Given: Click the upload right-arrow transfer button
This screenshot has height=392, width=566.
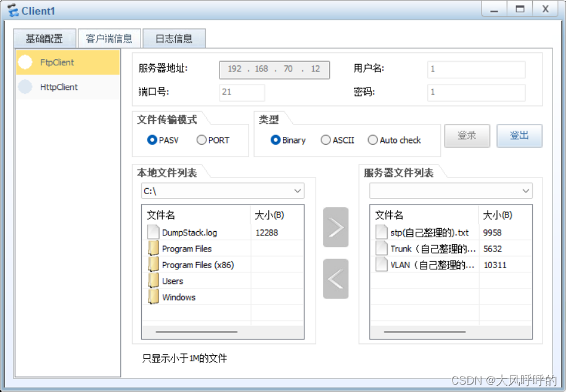Looking at the screenshot, I should tap(335, 227).
